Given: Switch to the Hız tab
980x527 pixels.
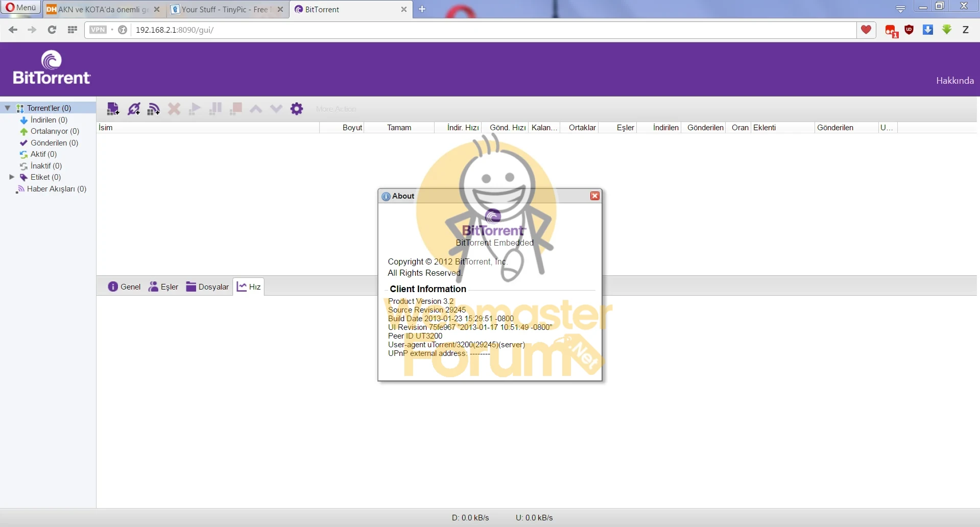Looking at the screenshot, I should pyautogui.click(x=249, y=286).
